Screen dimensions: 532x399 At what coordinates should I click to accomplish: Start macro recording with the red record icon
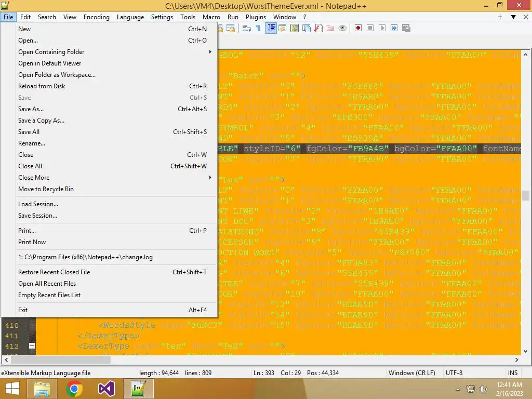358,28
